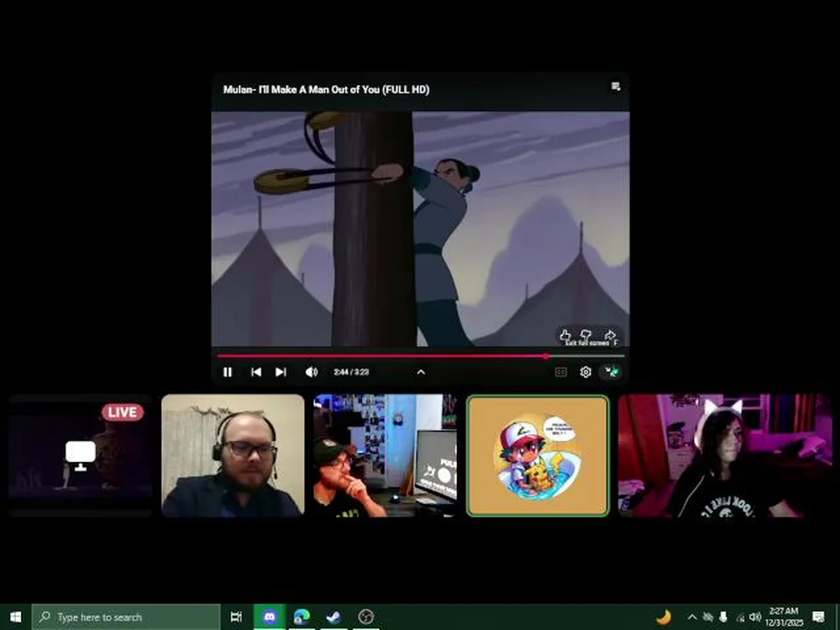Focus the 'Type here to search' box
840x630 pixels.
click(x=126, y=617)
